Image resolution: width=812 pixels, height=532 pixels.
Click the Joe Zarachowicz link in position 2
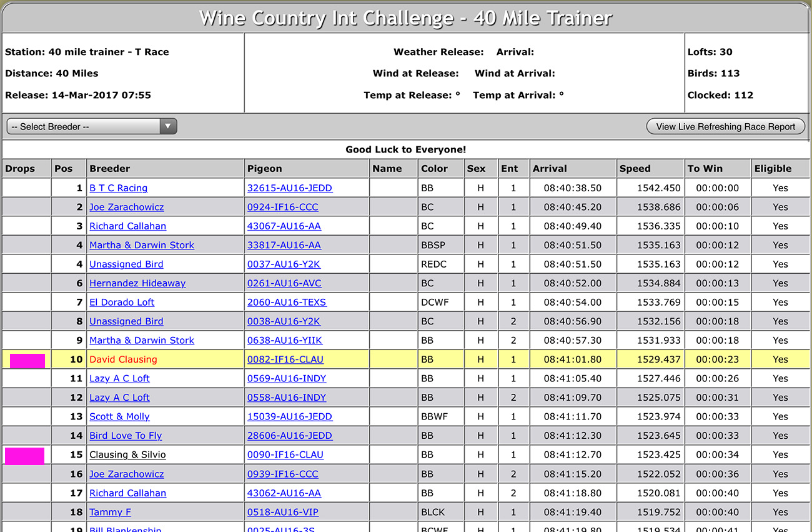click(x=126, y=207)
